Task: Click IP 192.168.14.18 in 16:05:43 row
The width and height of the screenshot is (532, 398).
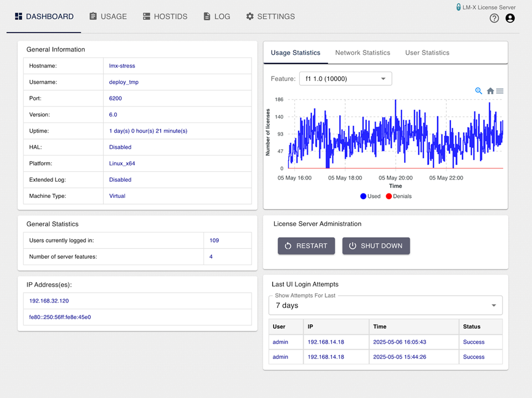Action: (326, 342)
